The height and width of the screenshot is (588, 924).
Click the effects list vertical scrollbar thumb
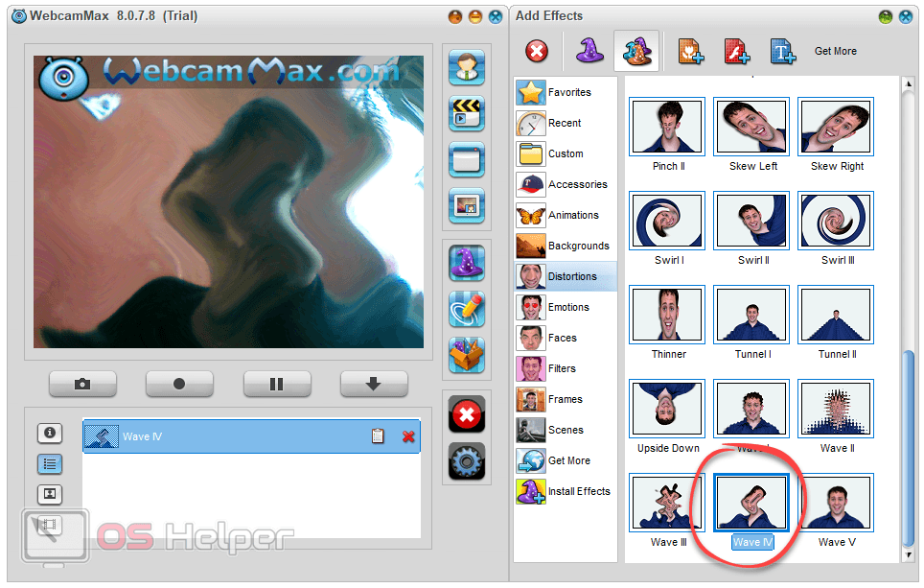908,451
